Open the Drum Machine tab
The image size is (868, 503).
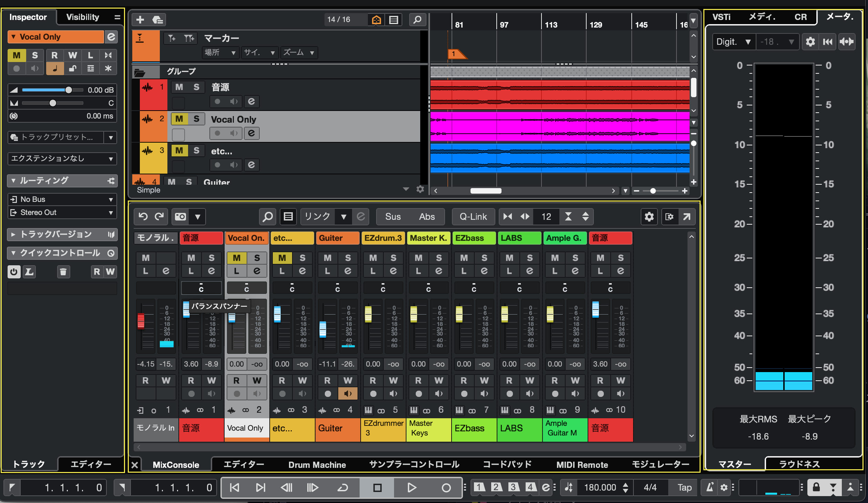[x=317, y=465]
